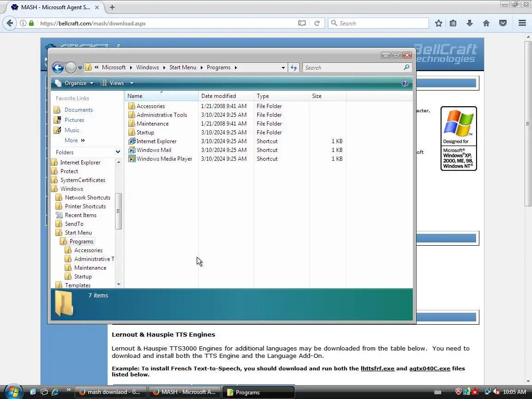This screenshot has height=399, width=532.
Task: Click the blue Help icon in Explorer
Action: coord(405,83)
